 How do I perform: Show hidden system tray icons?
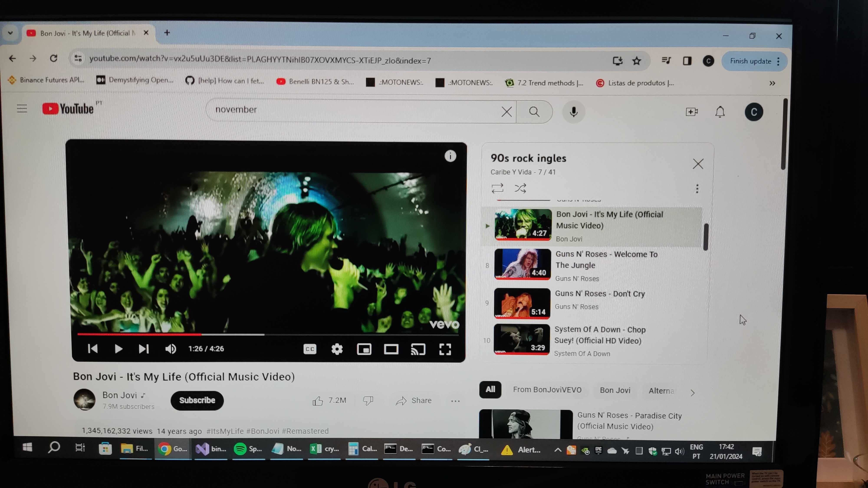[558, 450]
